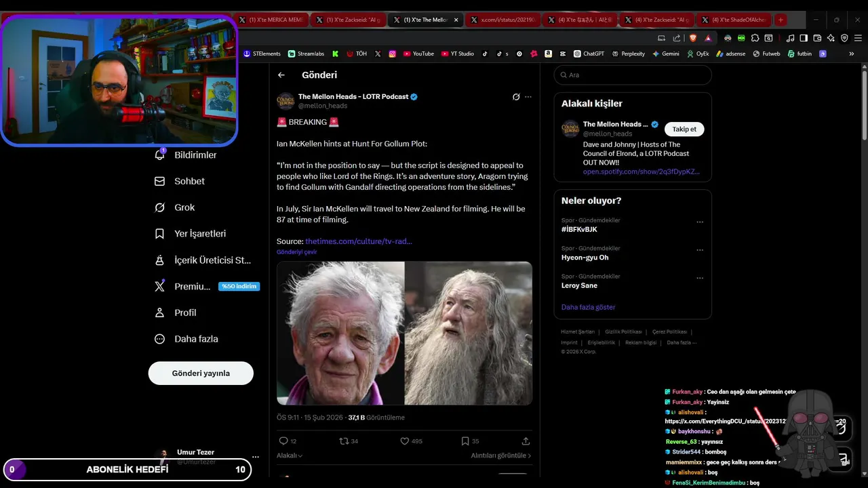Open Daha fazla menu in sidebar
Viewport: 868px width, 488px height.
click(186, 339)
